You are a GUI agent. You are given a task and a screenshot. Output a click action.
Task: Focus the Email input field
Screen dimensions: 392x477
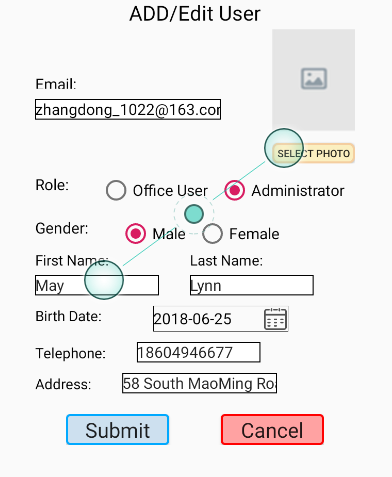(x=128, y=109)
